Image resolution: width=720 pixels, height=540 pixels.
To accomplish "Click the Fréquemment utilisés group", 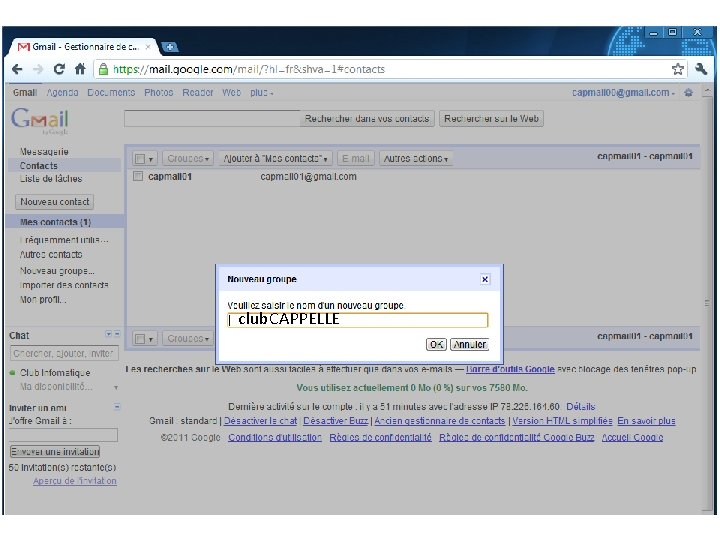I will (x=64, y=240).
